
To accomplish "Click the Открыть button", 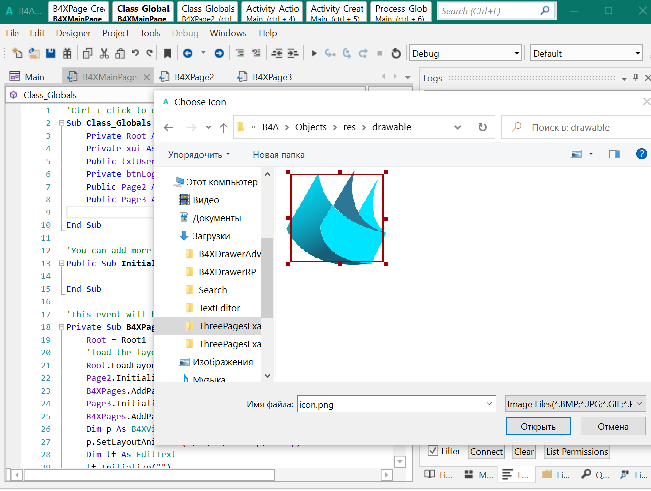I will coord(537,426).
